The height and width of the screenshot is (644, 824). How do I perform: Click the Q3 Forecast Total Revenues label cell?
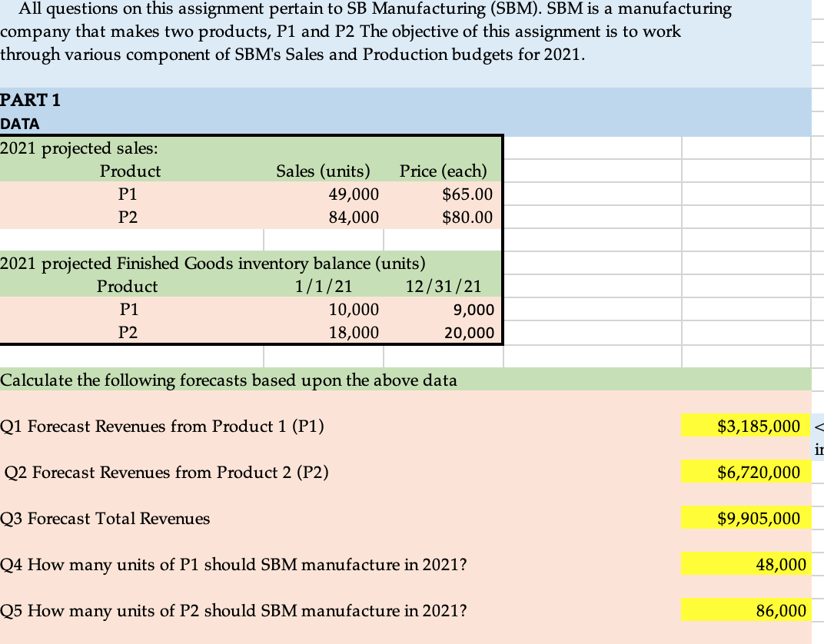pyautogui.click(x=105, y=518)
